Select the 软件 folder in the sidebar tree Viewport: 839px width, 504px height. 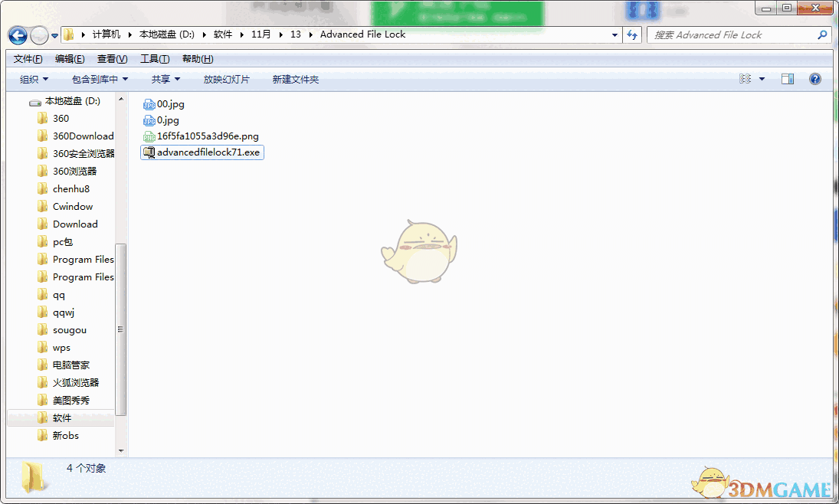pyautogui.click(x=60, y=417)
